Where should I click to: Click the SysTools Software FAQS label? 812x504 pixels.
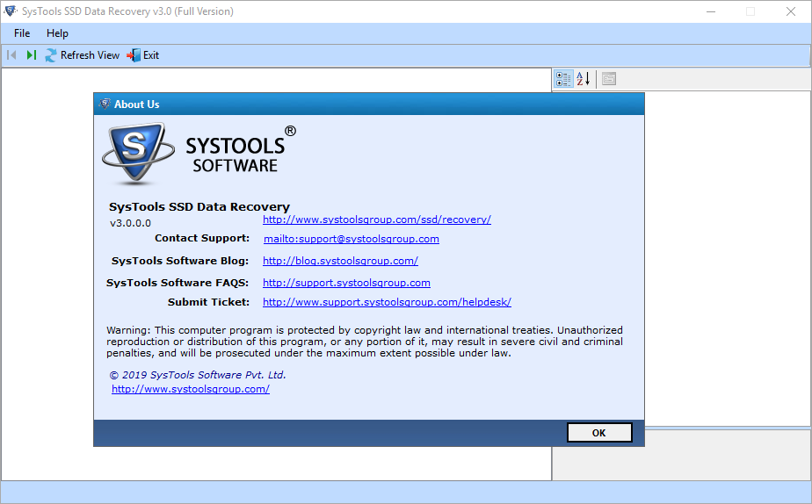pyautogui.click(x=178, y=283)
